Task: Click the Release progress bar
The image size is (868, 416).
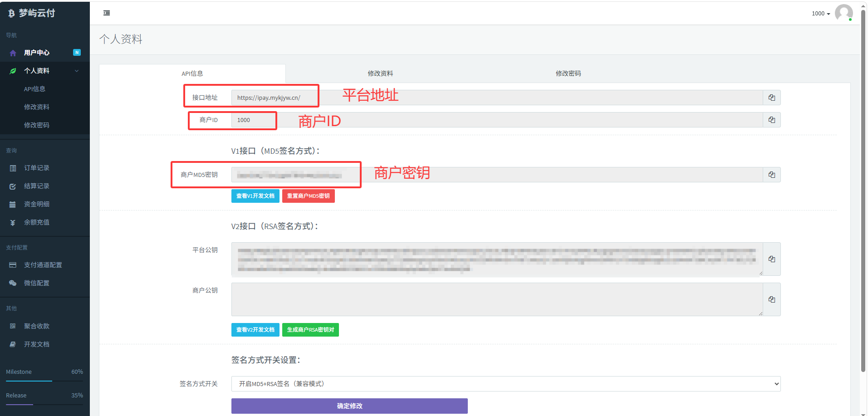Action: pos(44,404)
